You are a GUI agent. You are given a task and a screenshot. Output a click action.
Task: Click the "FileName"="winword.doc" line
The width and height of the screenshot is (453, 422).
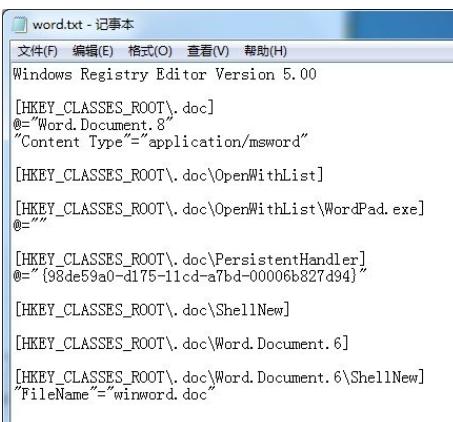[x=115, y=394]
